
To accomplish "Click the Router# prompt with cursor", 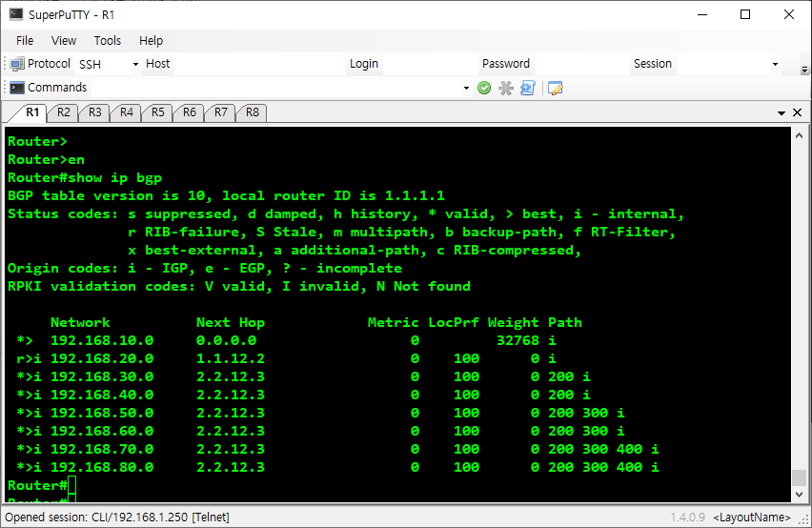I will point(41,485).
